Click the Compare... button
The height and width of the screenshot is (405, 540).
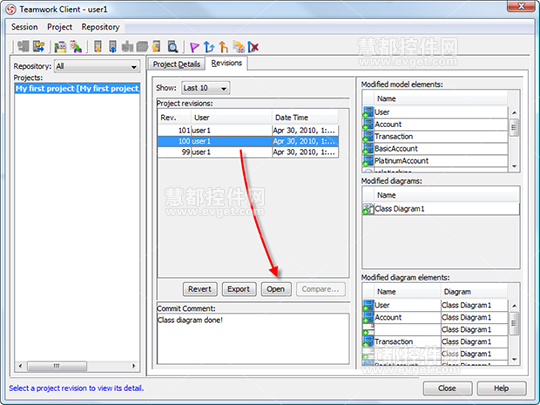tap(320, 289)
